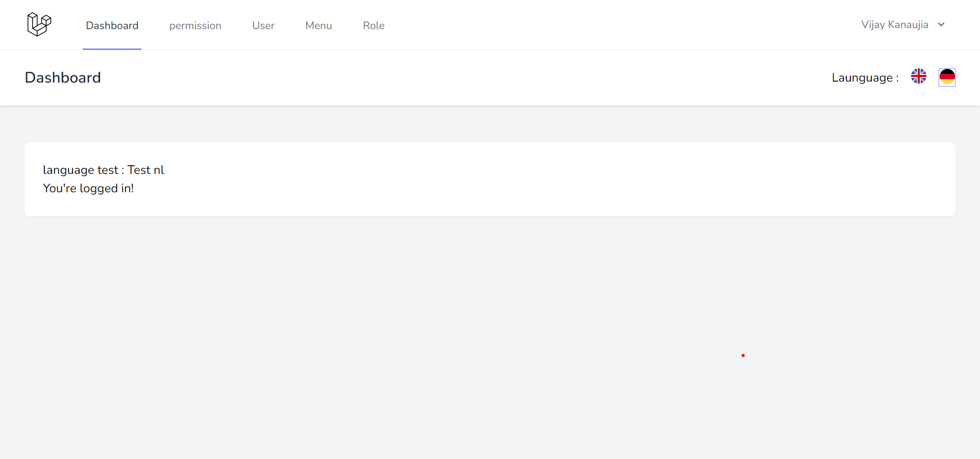This screenshot has width=980, height=459.
Task: Switch language using the UK flag
Action: 918,76
